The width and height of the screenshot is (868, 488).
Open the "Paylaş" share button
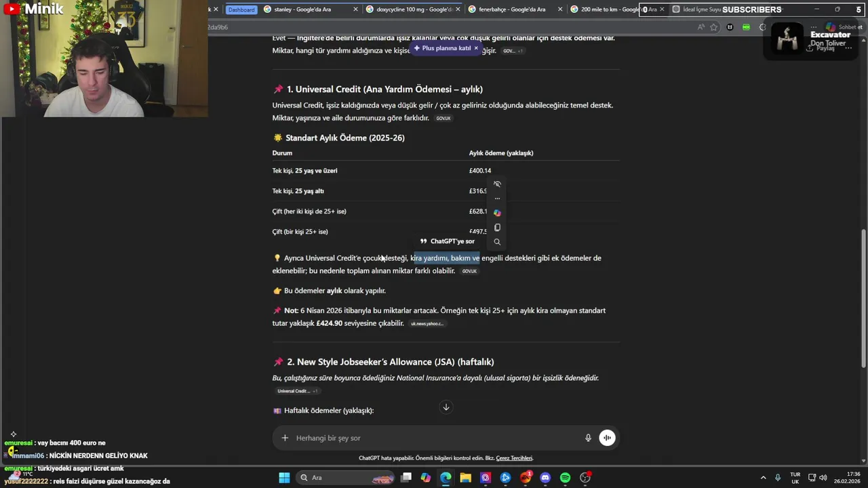pyautogui.click(x=821, y=48)
